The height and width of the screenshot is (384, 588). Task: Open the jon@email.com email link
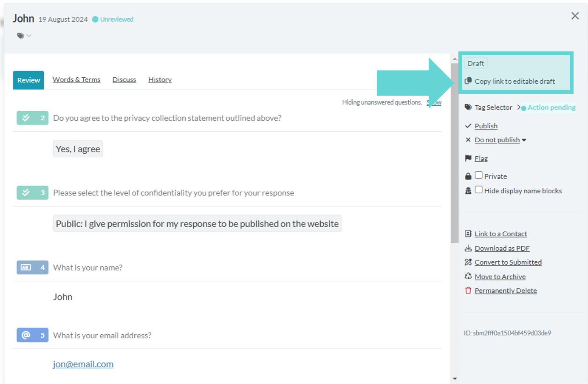(83, 364)
